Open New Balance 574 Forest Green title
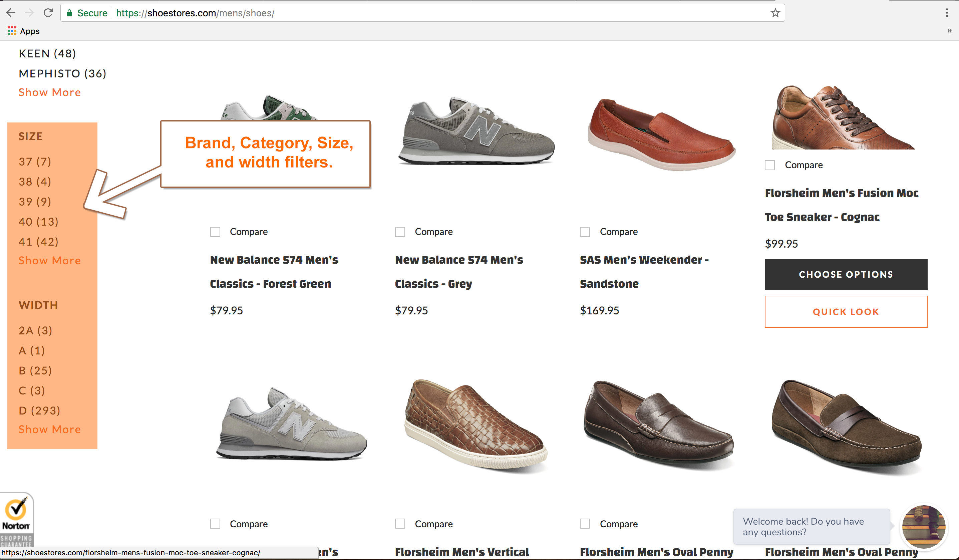 (274, 272)
